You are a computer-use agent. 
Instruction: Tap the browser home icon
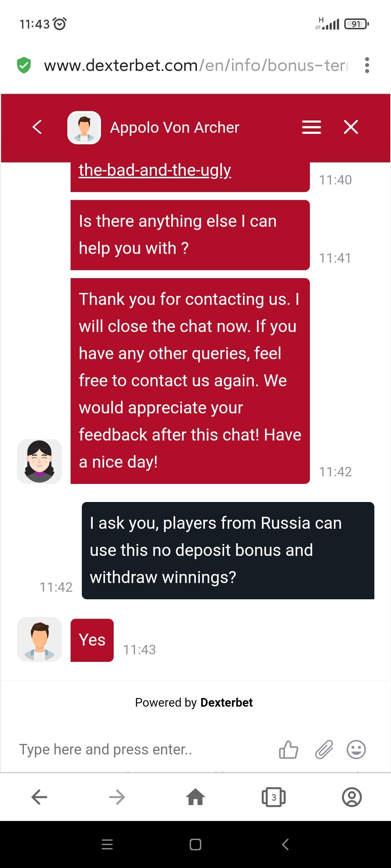point(195,797)
